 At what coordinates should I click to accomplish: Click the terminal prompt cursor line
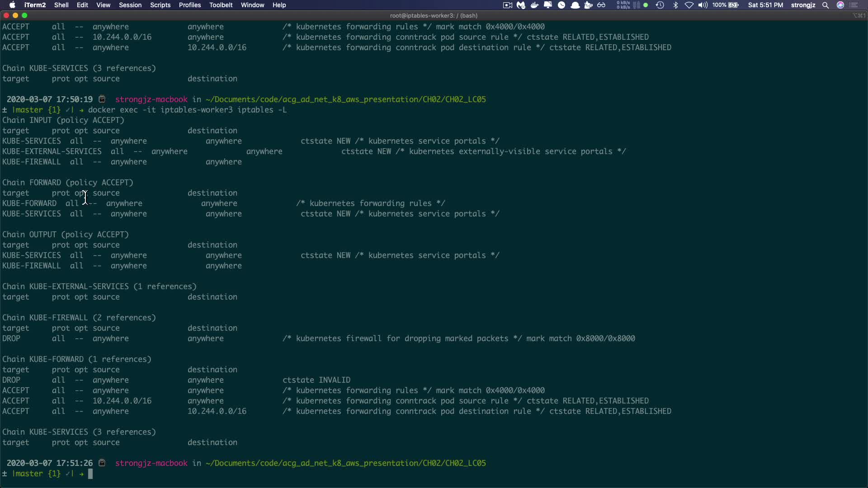coord(90,474)
